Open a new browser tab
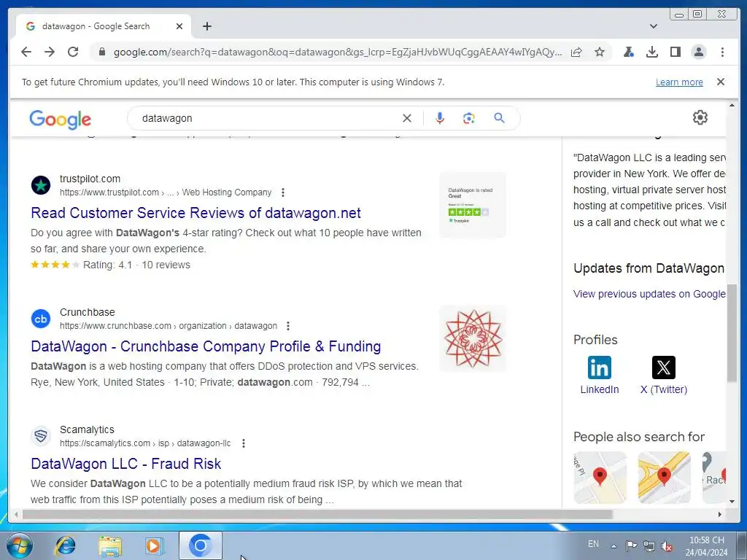 click(x=206, y=26)
